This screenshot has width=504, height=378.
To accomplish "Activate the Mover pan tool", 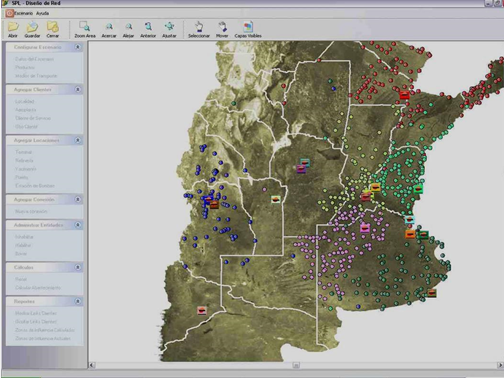I will [222, 29].
